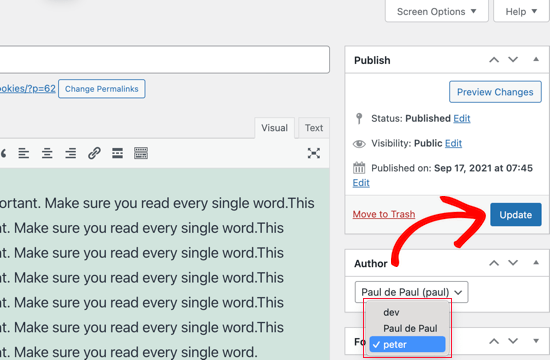Move Publish panel up arrow

pyautogui.click(x=494, y=60)
